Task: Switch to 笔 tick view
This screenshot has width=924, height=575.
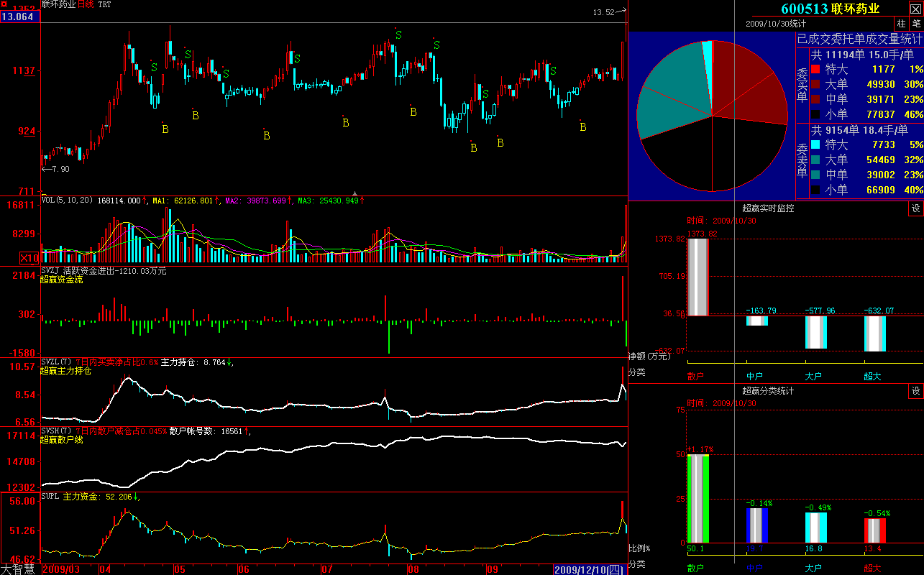Action: coord(916,24)
